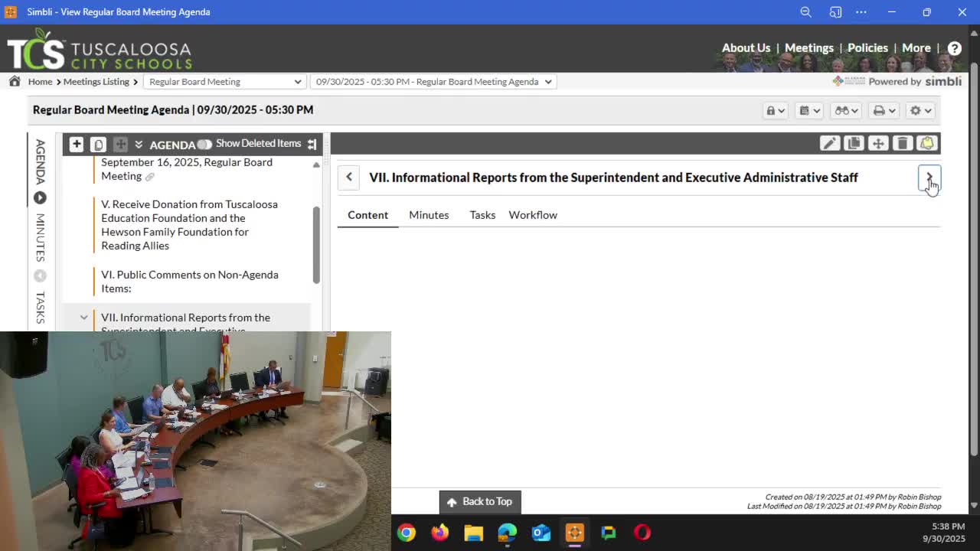Toggle Show Deleted Items switch
Screen dimensions: 980x551
click(x=204, y=144)
